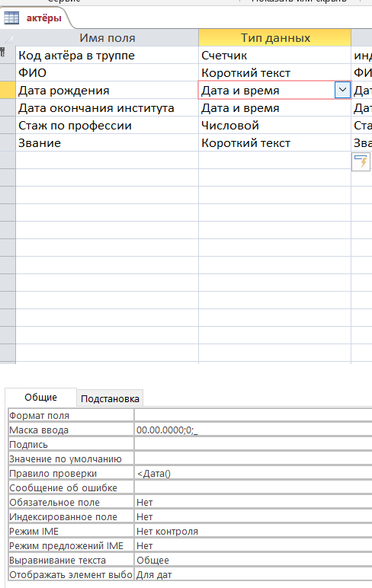Select the Дата рождения field name cell
Viewport: 372px width, 588px height.
click(x=107, y=91)
